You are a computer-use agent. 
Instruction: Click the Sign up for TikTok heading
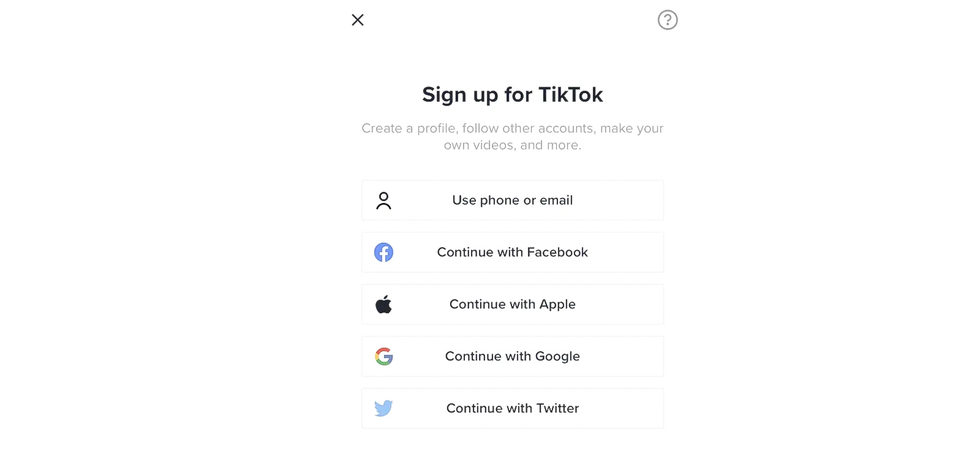pyautogui.click(x=513, y=94)
